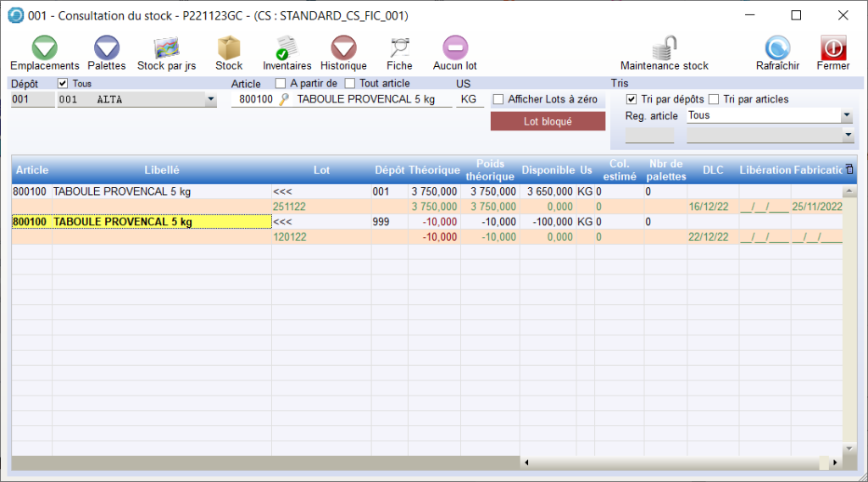Enable the Afficher Lots à zéro option
Screen dimensions: 868x482
pyautogui.click(x=498, y=99)
